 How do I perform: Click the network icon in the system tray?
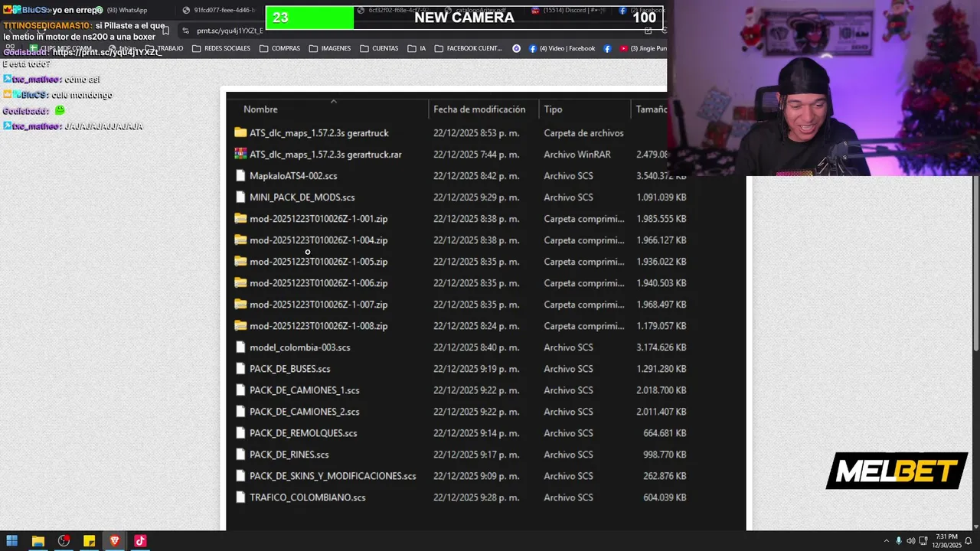pyautogui.click(x=923, y=541)
